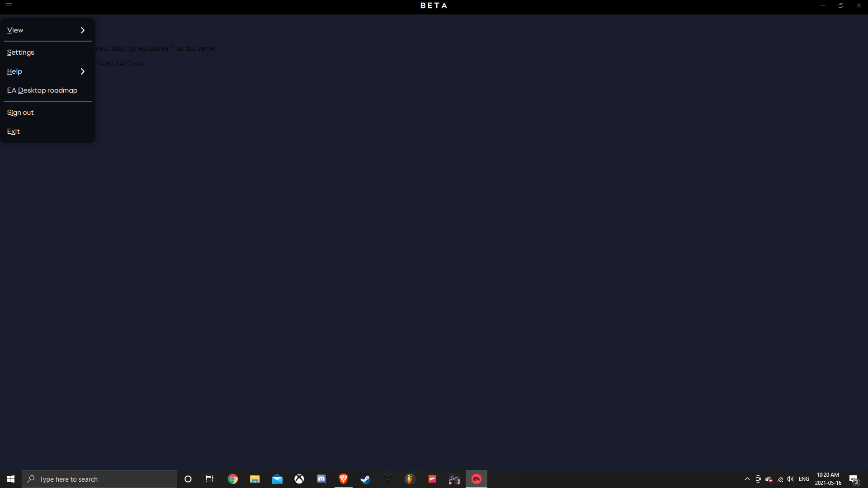Screen dimensions: 868x488
Task: Close the EA Desktop window
Action: 859,5
